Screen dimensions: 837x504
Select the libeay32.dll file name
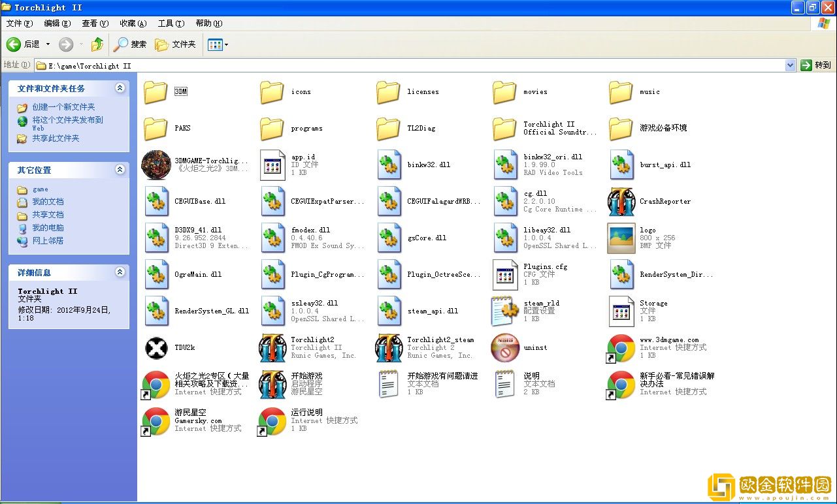tap(547, 230)
